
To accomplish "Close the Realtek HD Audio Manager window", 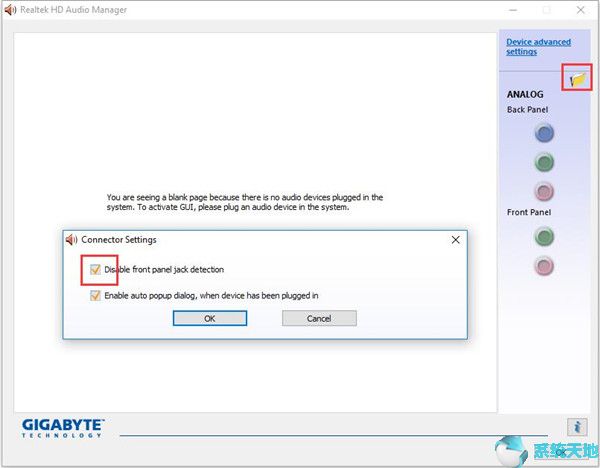I will click(581, 10).
